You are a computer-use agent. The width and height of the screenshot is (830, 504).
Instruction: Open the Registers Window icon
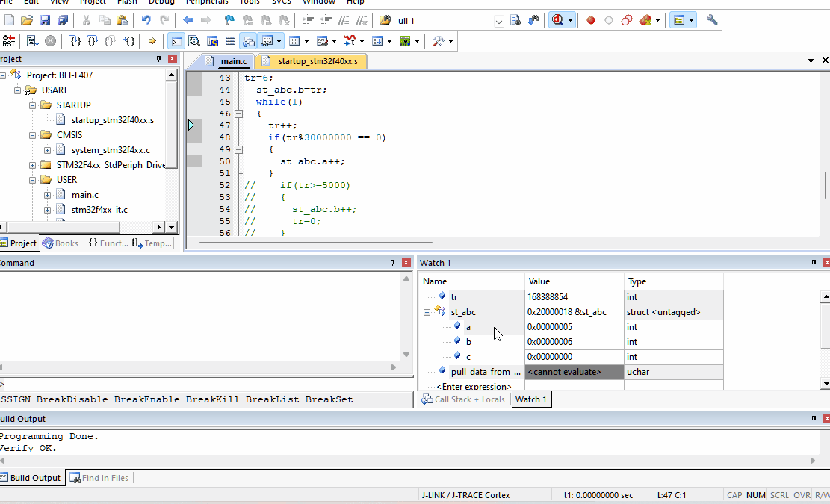(x=230, y=41)
